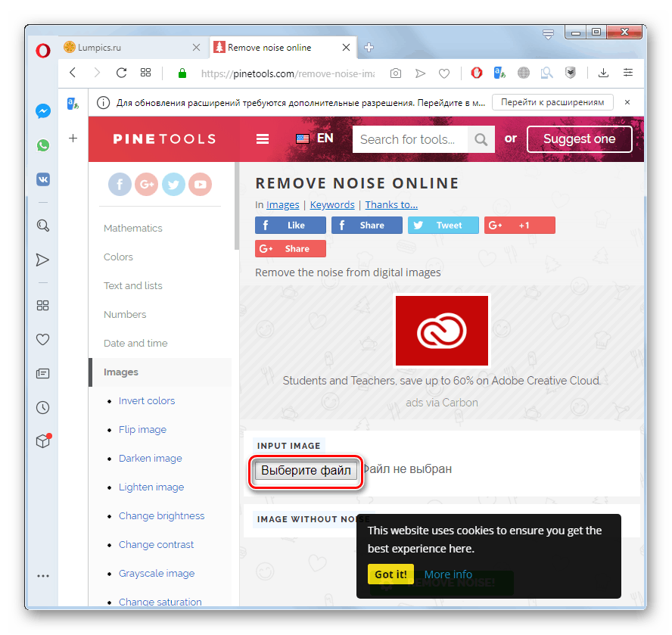Open the Date and time category

pyautogui.click(x=135, y=344)
